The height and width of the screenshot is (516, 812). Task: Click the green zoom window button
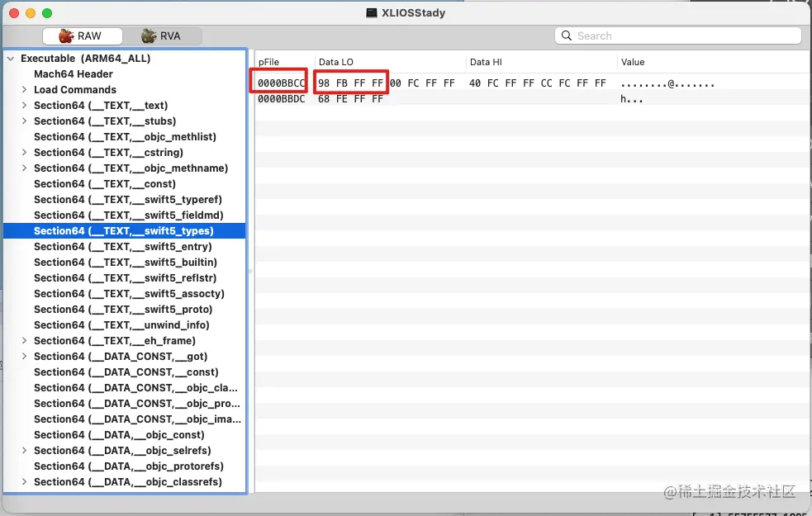click(47, 13)
